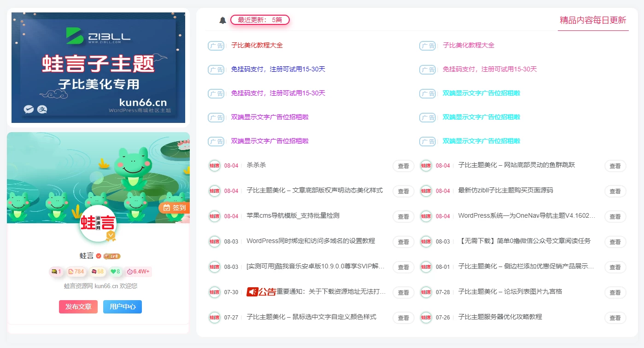The width and height of the screenshot is (644, 348).
Task: Open 子比主题服务器优化攻略教程 post
Action: pyautogui.click(x=500, y=317)
